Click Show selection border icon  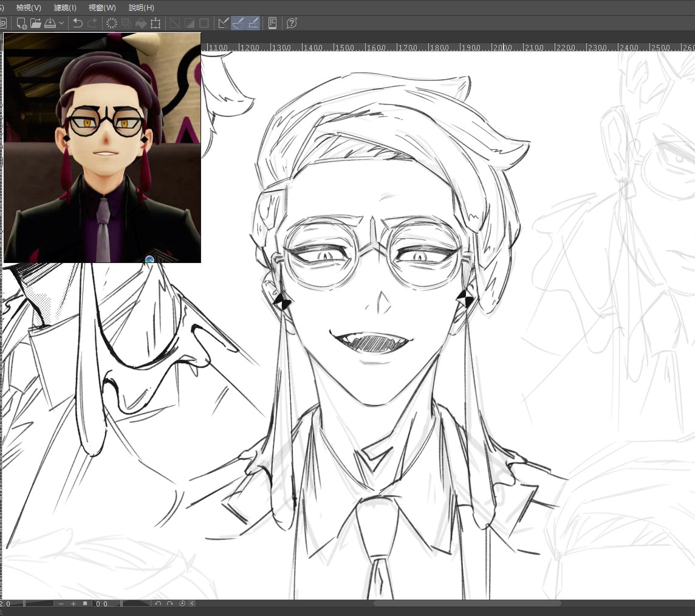pyautogui.click(x=204, y=23)
